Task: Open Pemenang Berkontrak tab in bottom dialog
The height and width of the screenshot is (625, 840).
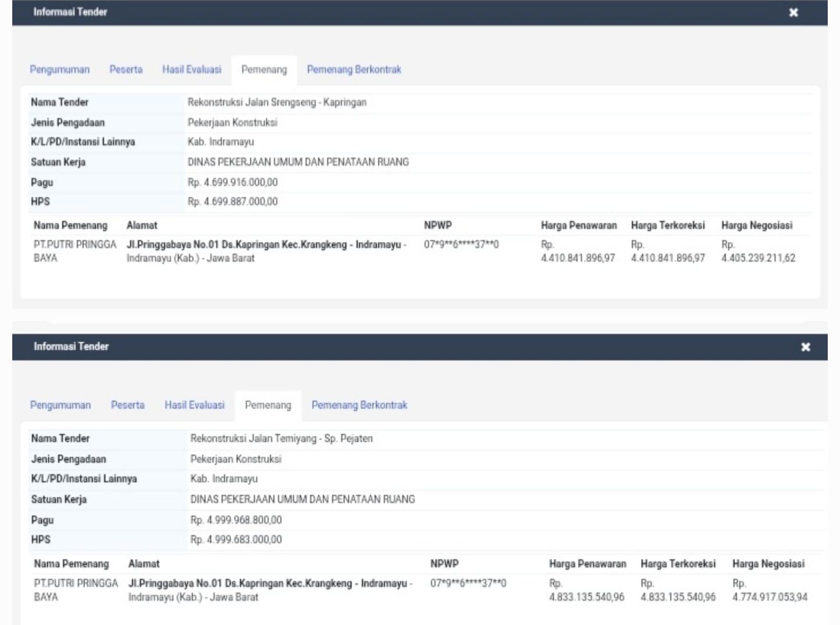Action: pos(359,405)
